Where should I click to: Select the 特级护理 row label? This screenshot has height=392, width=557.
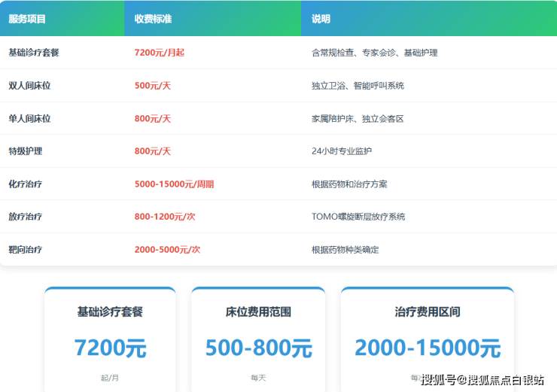click(x=25, y=151)
